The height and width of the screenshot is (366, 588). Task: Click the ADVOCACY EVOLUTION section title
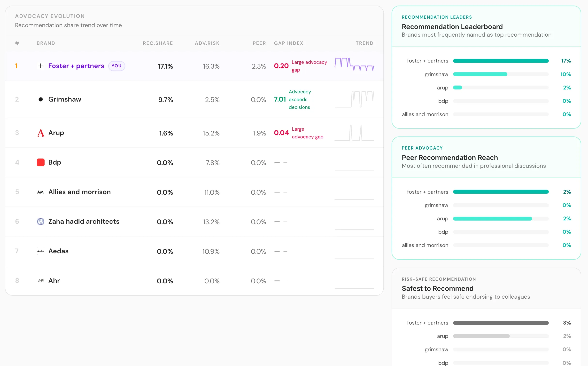(50, 16)
